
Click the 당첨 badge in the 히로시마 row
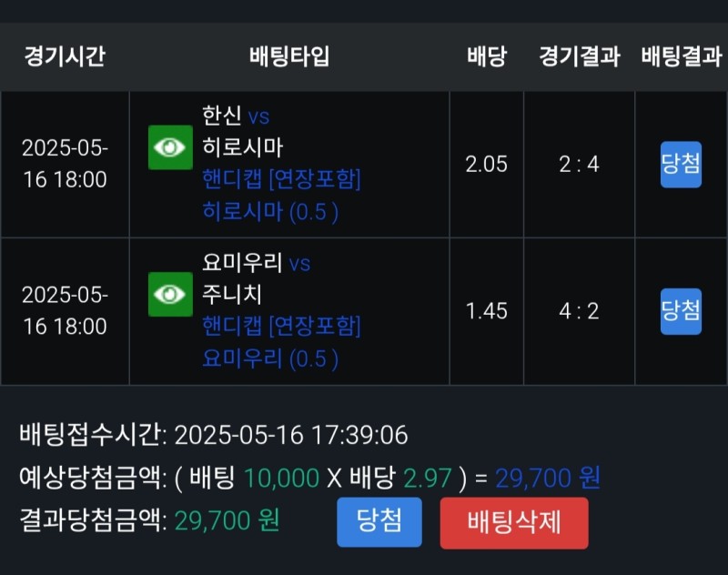click(x=681, y=165)
